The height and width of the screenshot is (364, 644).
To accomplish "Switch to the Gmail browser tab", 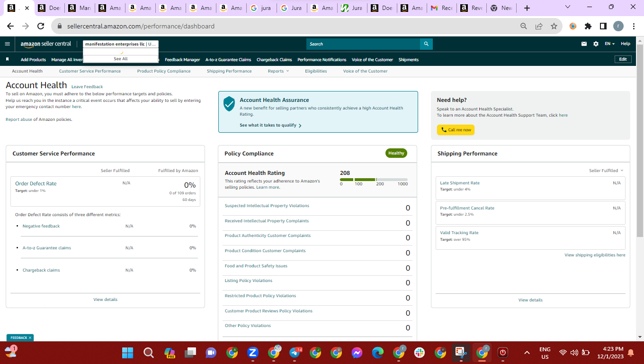I will click(x=441, y=8).
